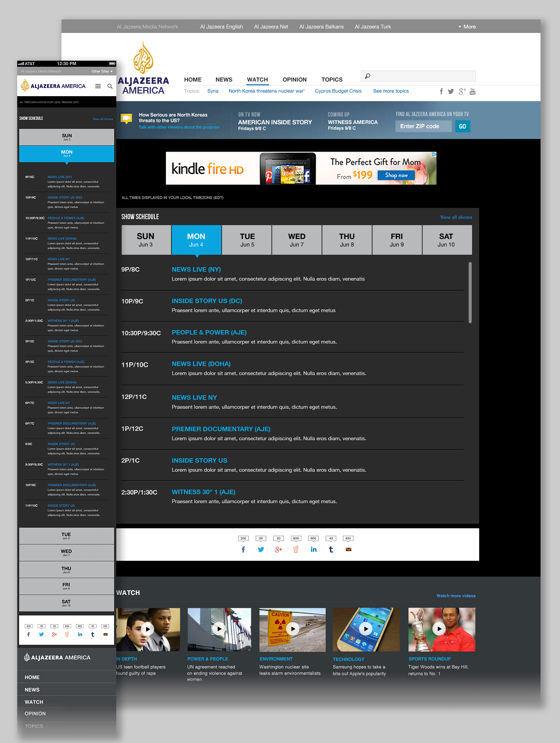Tap OPINION in mobile footer menu
The image size is (560, 743).
tap(35, 714)
